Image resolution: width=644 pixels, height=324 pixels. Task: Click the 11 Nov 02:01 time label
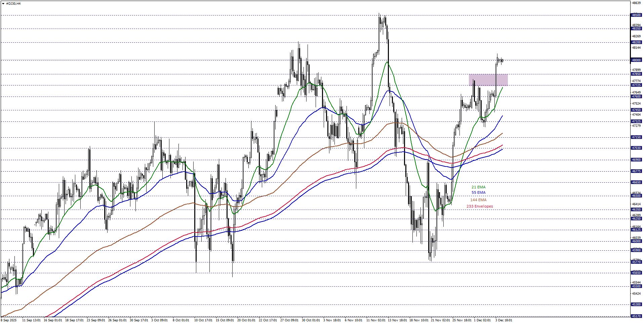tap(376, 320)
